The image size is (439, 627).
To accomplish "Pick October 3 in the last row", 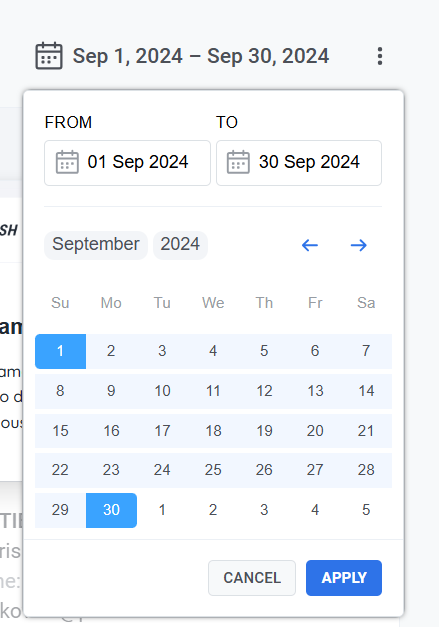I will [264, 510].
